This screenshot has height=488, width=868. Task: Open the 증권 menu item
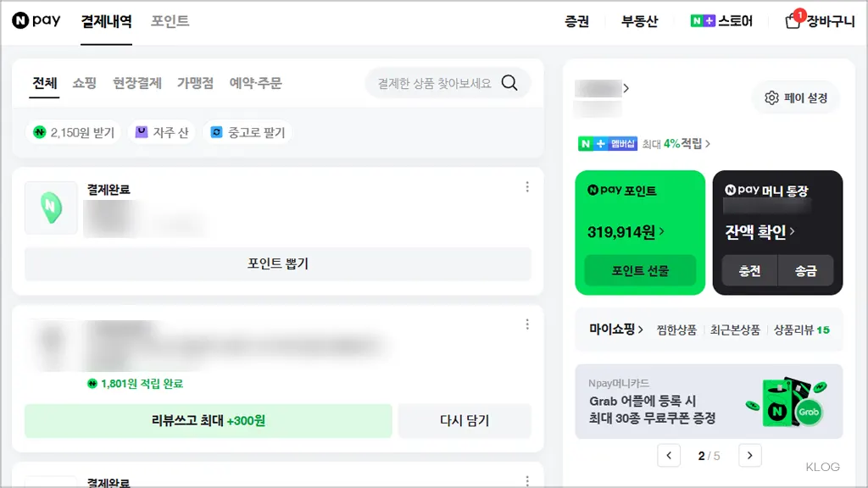click(577, 21)
